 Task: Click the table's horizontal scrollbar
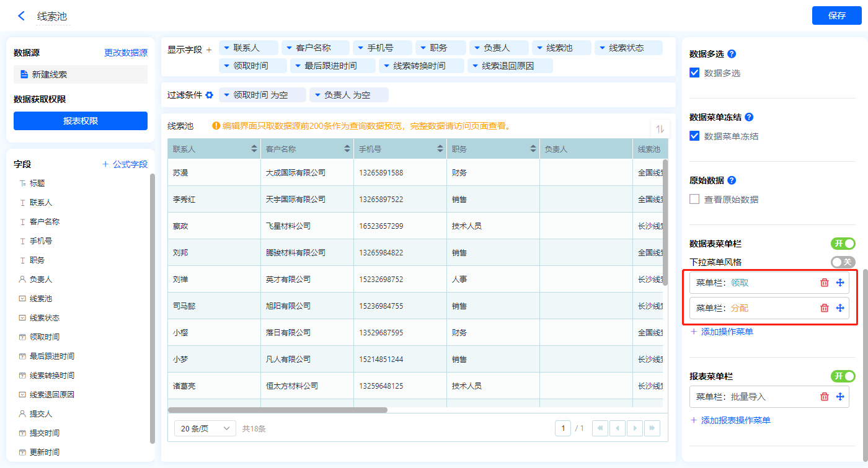(x=277, y=410)
